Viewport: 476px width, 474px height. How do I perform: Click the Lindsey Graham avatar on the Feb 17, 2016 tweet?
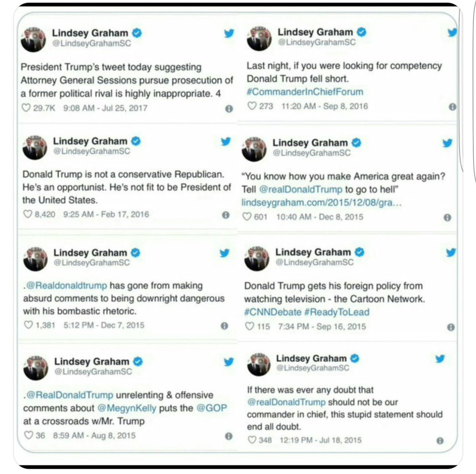[x=35, y=148]
